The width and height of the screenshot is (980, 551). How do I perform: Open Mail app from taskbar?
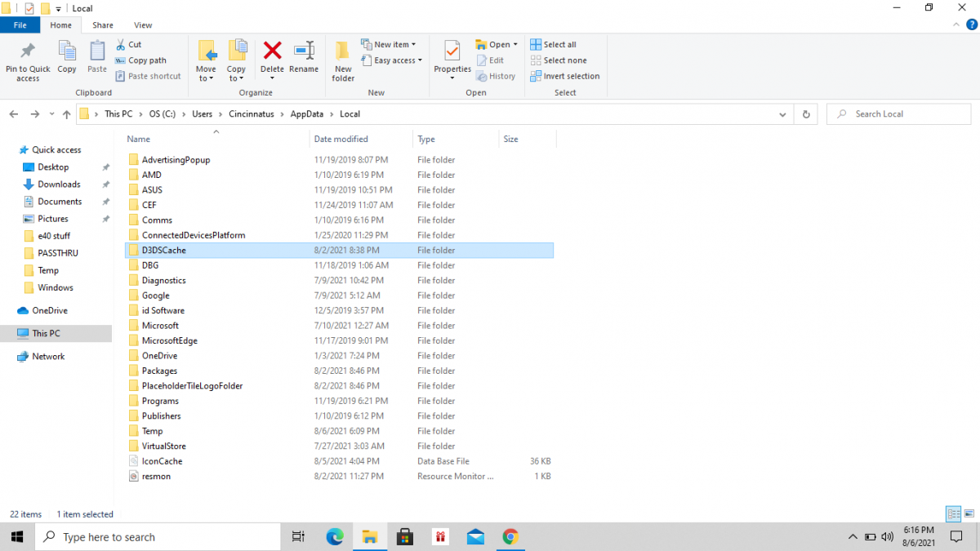(475, 536)
